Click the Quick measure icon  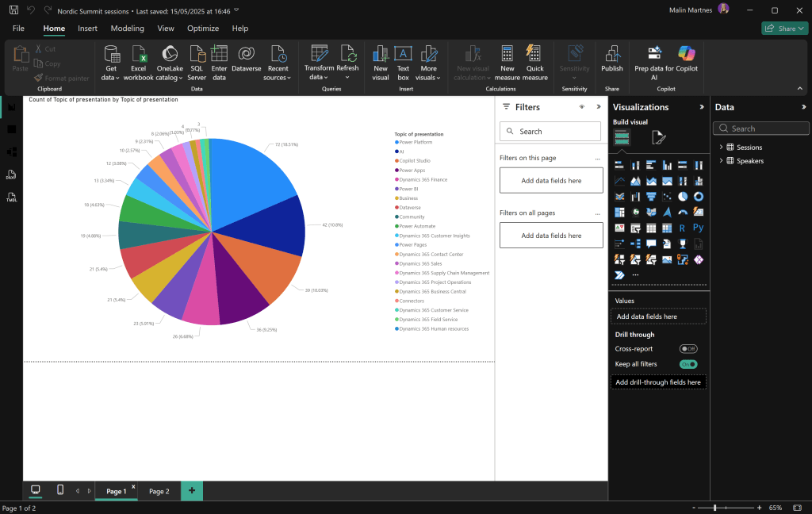pyautogui.click(x=534, y=54)
